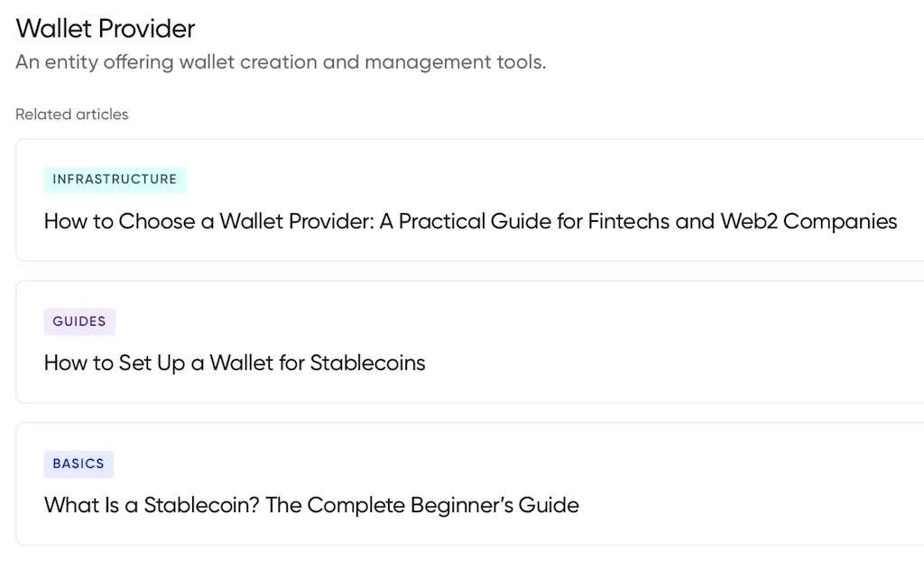
Task: Click the word "Stablecoins" in the second article title
Action: tap(367, 363)
